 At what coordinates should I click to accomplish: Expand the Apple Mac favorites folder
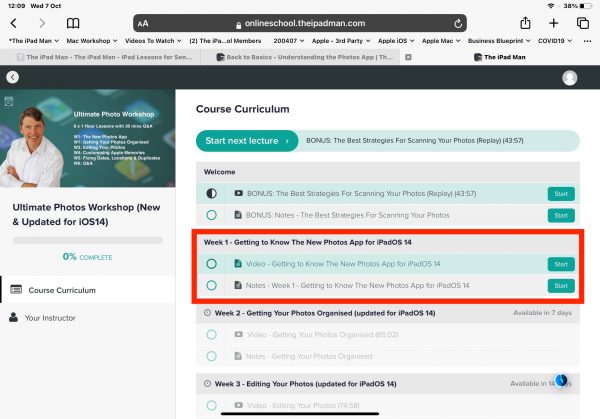441,41
